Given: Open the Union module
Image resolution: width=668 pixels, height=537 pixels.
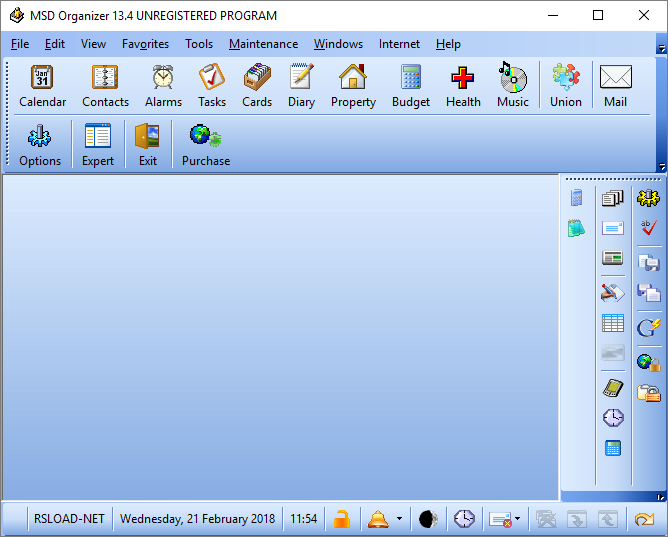Looking at the screenshot, I should 566,85.
